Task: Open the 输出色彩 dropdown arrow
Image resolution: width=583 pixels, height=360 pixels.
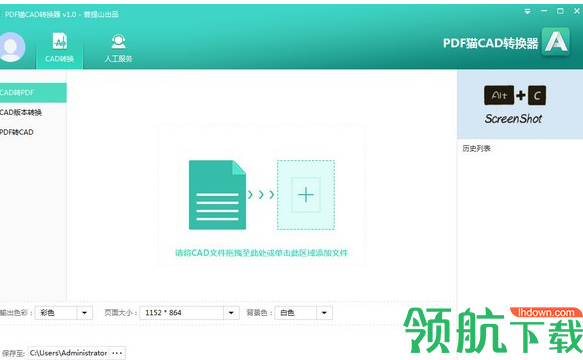Action: click(x=84, y=313)
